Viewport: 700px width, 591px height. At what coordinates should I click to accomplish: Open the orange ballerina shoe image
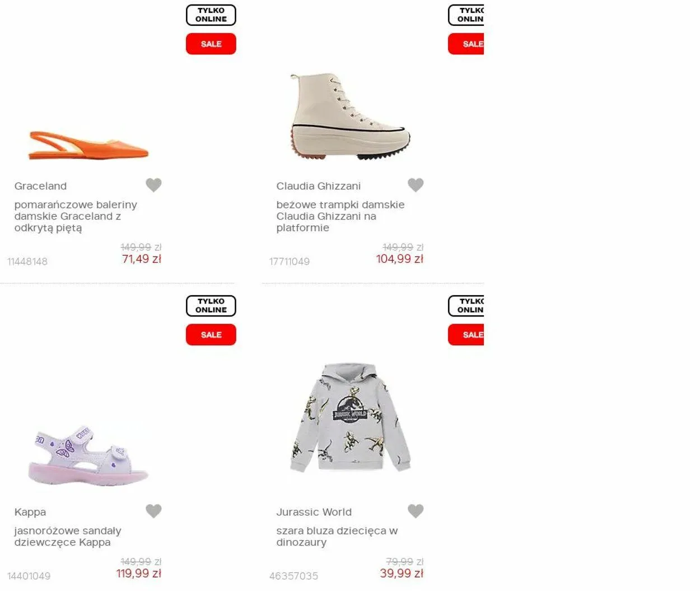pyautogui.click(x=88, y=146)
